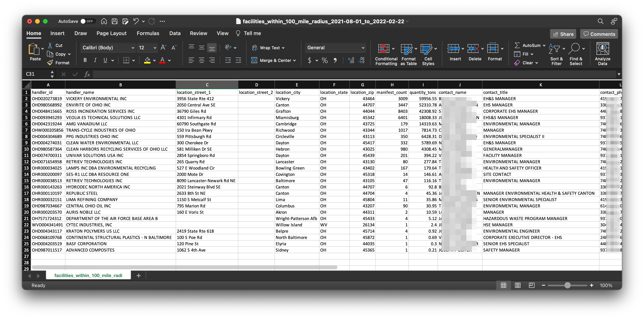Toggle Italic formatting
644x319 pixels.
95,60
